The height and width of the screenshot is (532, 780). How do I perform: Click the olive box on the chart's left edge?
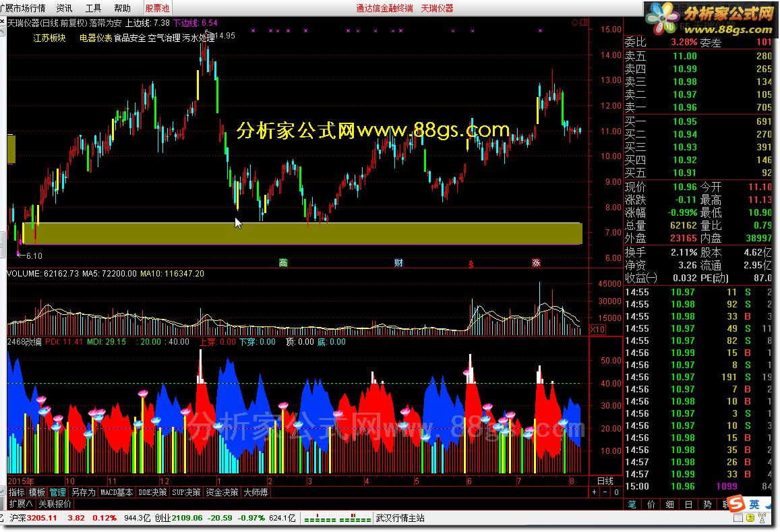pos(11,149)
